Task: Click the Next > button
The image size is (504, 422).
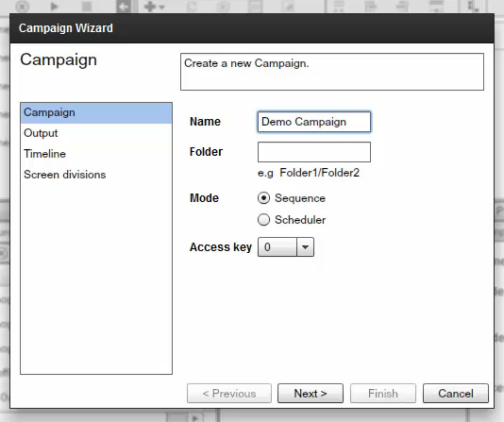Action: pyautogui.click(x=311, y=394)
